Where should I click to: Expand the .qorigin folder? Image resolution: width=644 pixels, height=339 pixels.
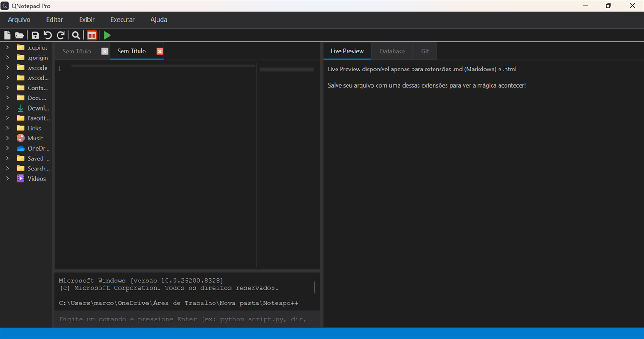7,58
